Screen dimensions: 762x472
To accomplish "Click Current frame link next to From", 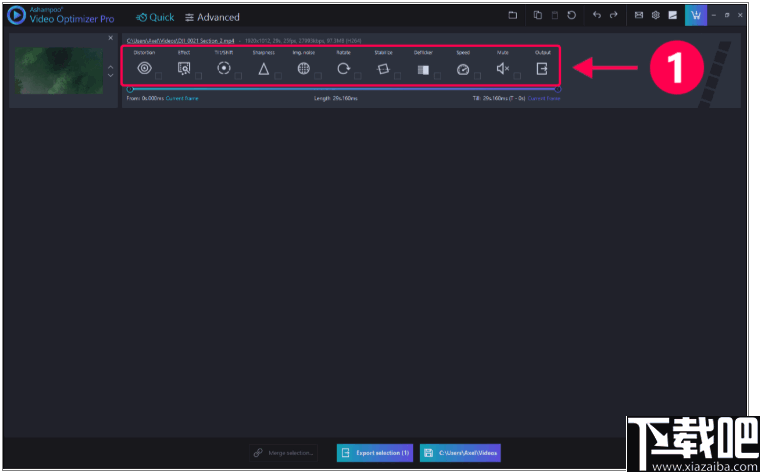I will [x=182, y=99].
